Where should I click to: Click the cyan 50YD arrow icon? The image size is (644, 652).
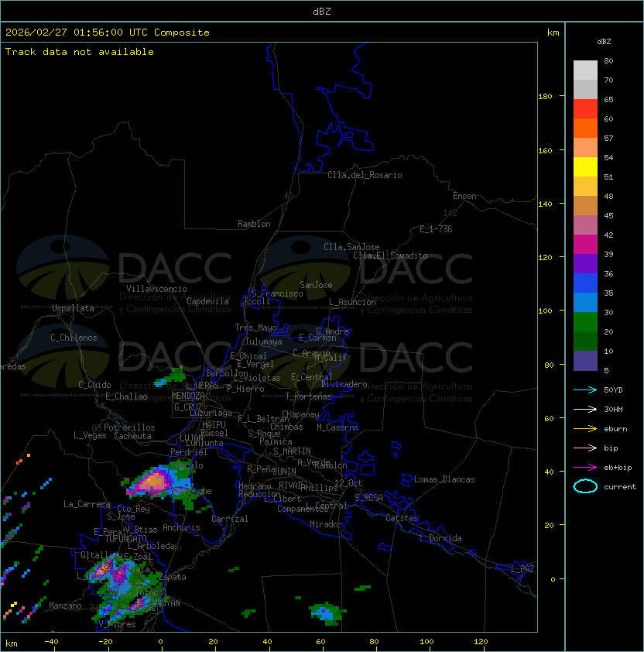pos(585,390)
